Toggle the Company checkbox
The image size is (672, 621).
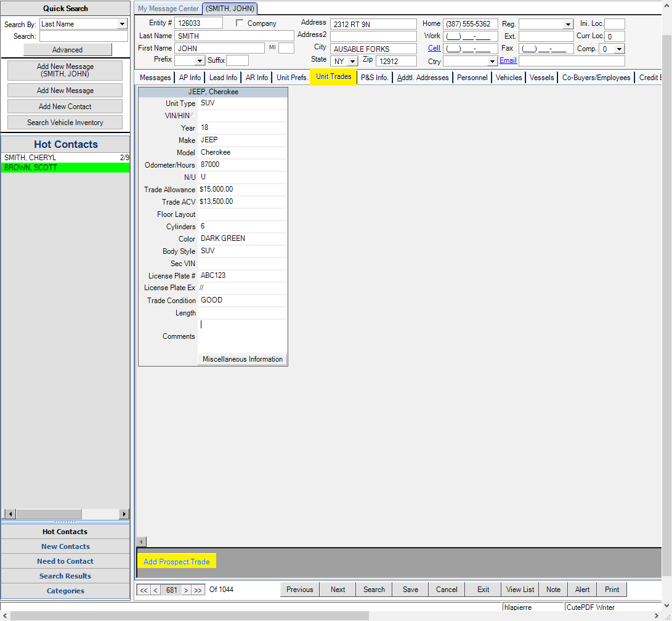pyautogui.click(x=240, y=23)
